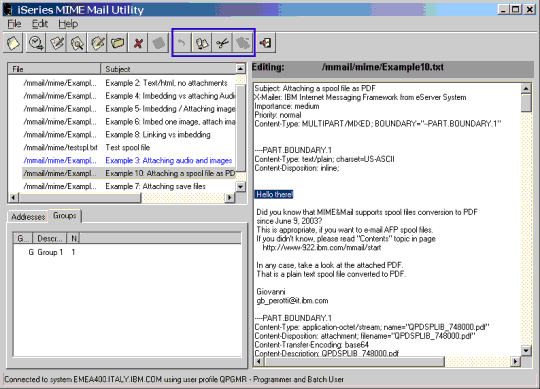Click the 'Subject: Attaching a spool file as PDF' line
Screen dimensions: 540x389
tap(315, 88)
